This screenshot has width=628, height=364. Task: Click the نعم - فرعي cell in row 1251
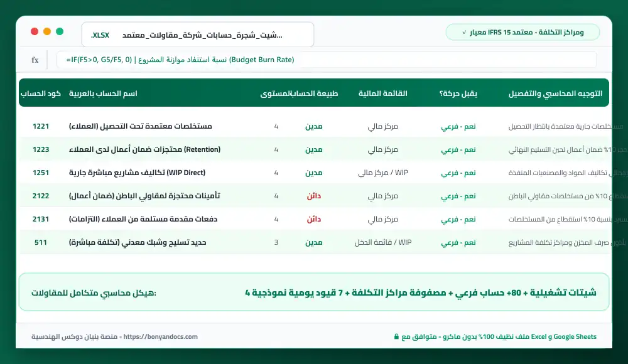(458, 173)
